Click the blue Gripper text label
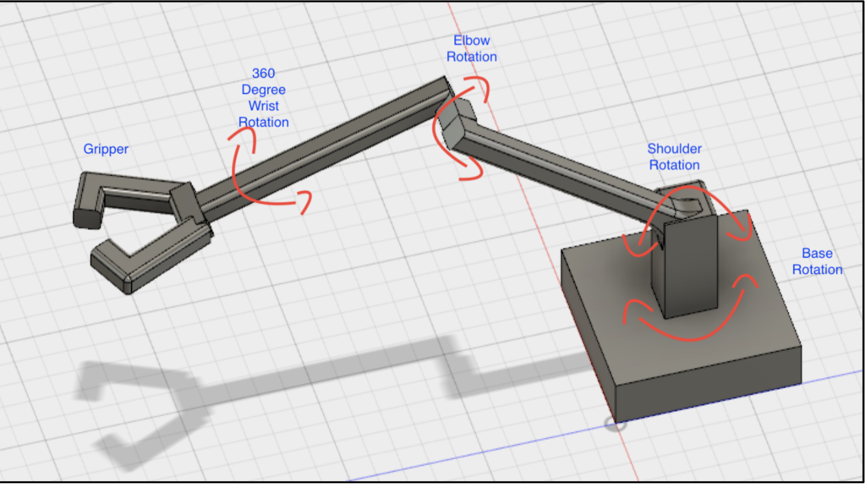 [106, 149]
